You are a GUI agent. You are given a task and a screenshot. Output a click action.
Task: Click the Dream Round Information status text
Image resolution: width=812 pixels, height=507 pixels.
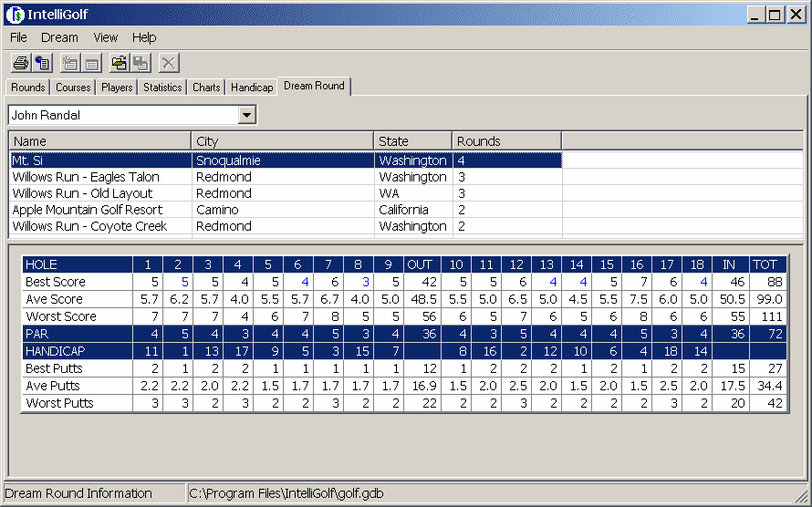click(78, 493)
